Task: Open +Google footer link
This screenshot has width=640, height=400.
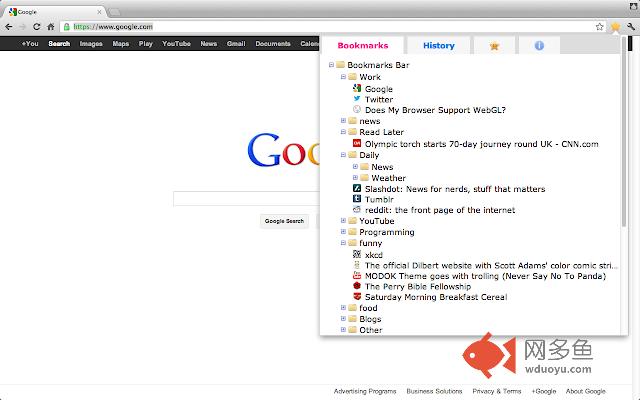Action: pyautogui.click(x=544, y=391)
